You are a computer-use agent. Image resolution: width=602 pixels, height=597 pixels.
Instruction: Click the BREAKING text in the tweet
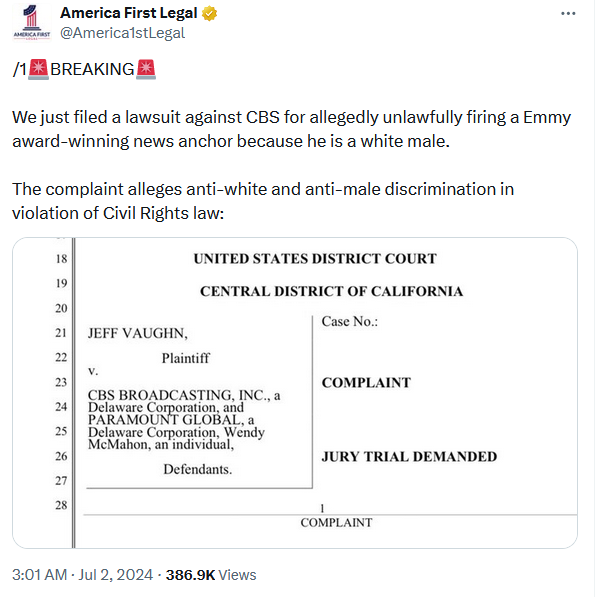[x=92, y=69]
